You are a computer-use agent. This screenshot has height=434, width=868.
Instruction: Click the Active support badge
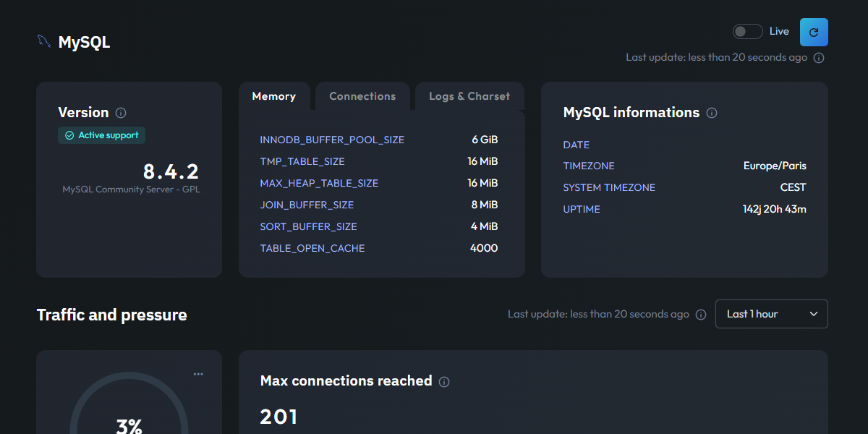102,135
